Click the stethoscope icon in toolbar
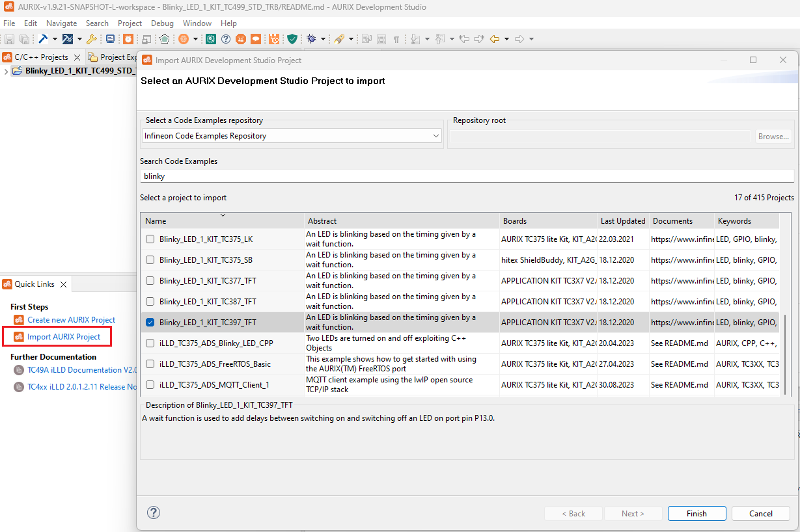The image size is (800, 532). 274,39
